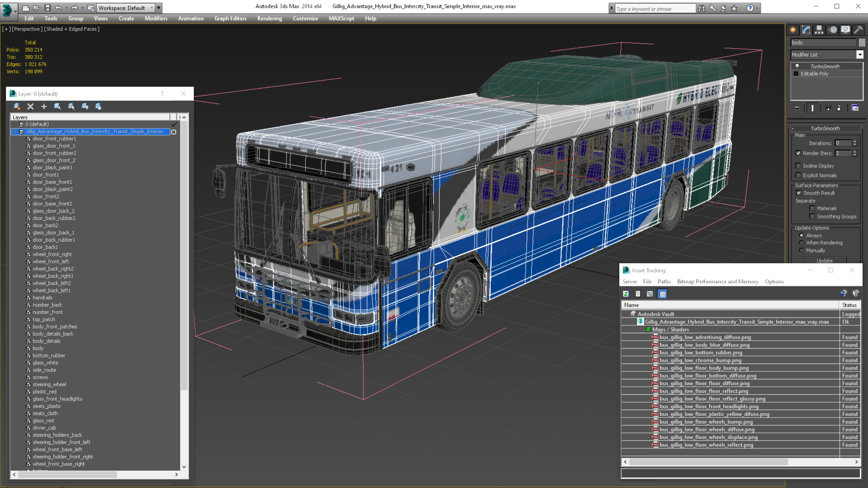This screenshot has width=868, height=488.
Task: Click Configure Modifier Sets icon
Action: tap(855, 108)
